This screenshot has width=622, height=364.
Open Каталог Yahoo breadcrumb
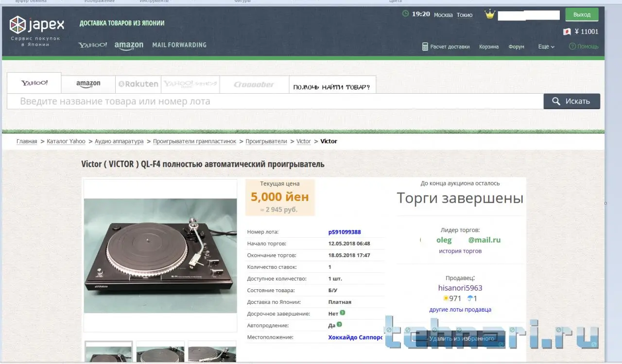coord(66,141)
